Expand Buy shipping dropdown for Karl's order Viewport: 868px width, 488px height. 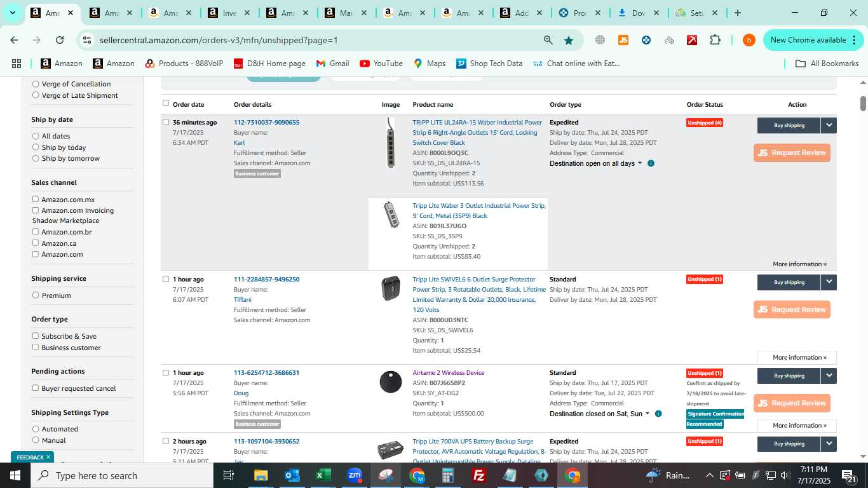tap(829, 125)
